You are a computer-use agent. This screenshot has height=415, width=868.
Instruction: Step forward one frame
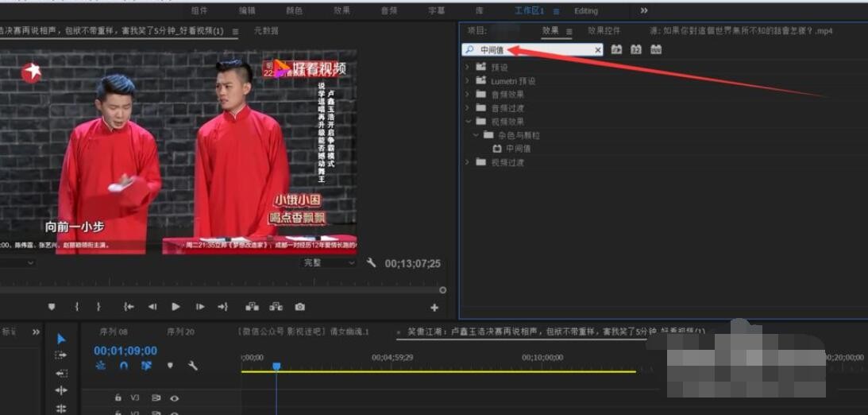tap(200, 307)
